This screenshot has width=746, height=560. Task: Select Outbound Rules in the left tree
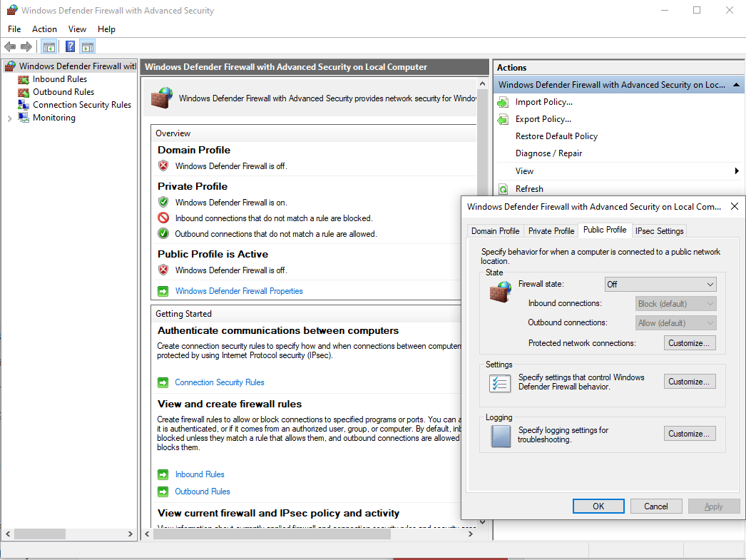click(x=63, y=92)
